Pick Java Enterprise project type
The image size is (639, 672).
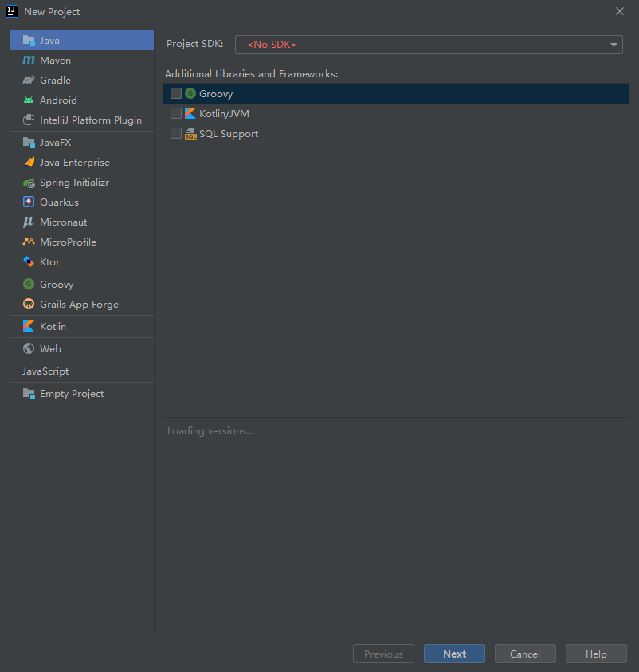point(82,163)
